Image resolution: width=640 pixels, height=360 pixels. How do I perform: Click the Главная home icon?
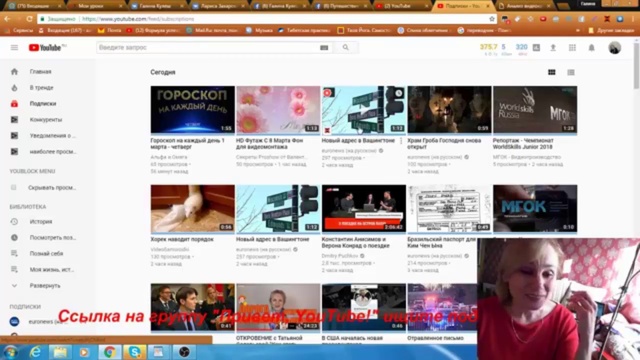[x=14, y=71]
